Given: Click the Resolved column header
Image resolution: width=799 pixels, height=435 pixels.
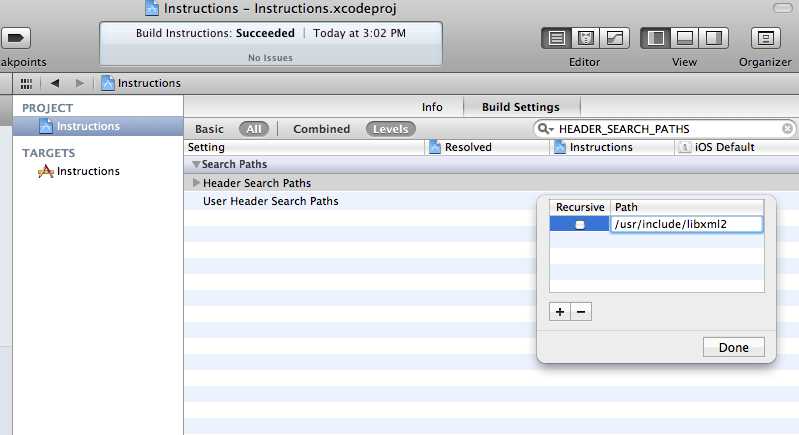Looking at the screenshot, I should [488, 147].
